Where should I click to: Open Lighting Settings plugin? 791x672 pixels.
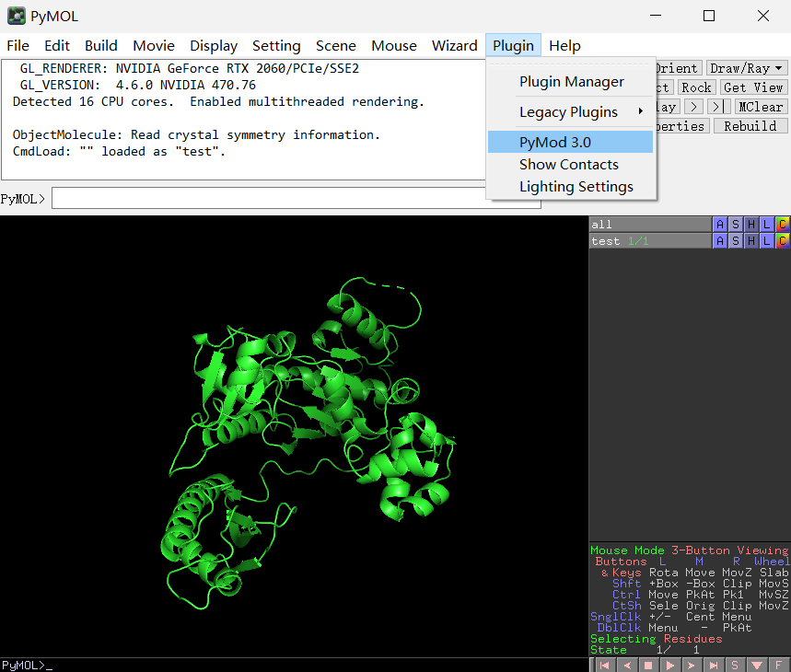point(571,187)
